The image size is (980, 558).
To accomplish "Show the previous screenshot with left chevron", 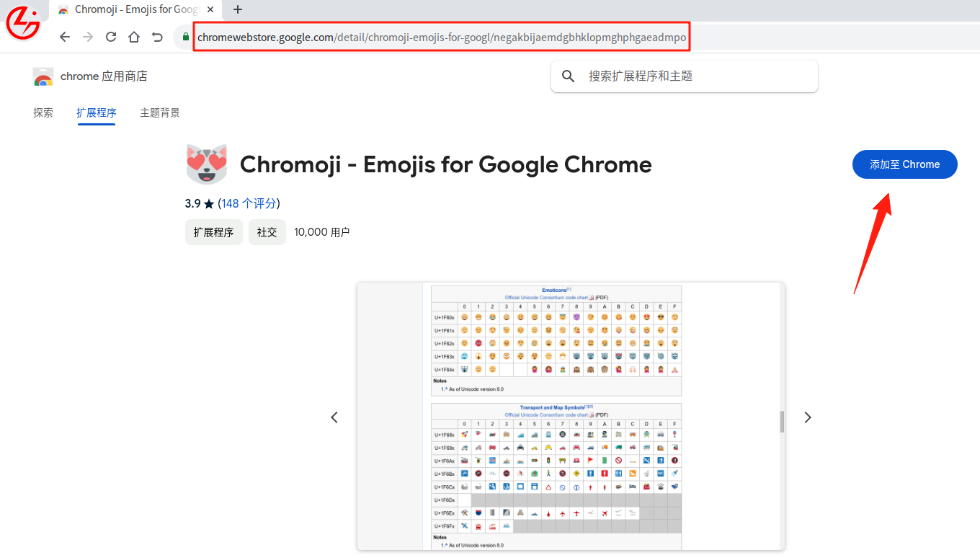I will pyautogui.click(x=334, y=417).
